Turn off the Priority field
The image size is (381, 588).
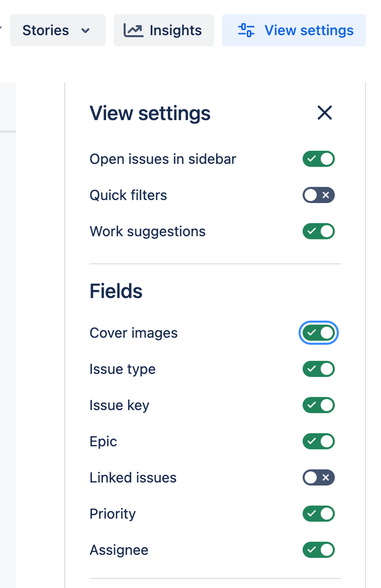319,514
